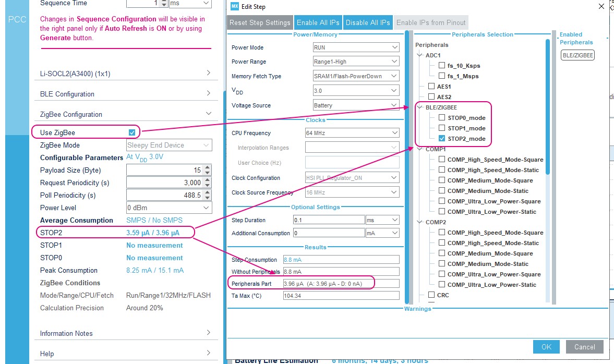The height and width of the screenshot is (364, 614).
Task: Collapse the BLE/ZIGBEE tree node
Action: (x=420, y=107)
